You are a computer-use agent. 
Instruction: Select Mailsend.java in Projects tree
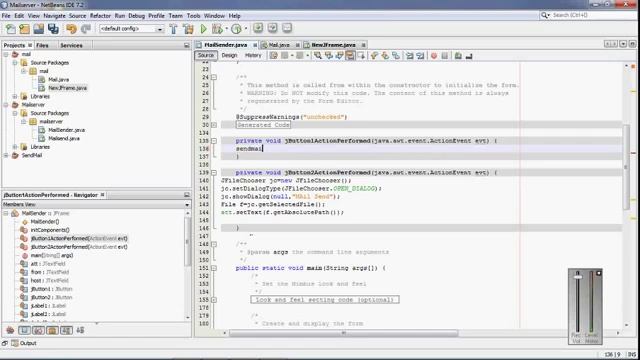tap(64, 138)
